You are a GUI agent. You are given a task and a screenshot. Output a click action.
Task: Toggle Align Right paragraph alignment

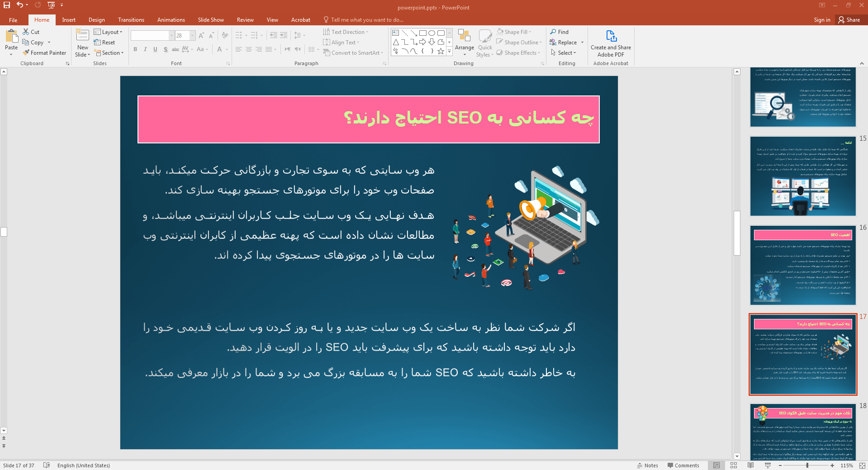(x=259, y=49)
